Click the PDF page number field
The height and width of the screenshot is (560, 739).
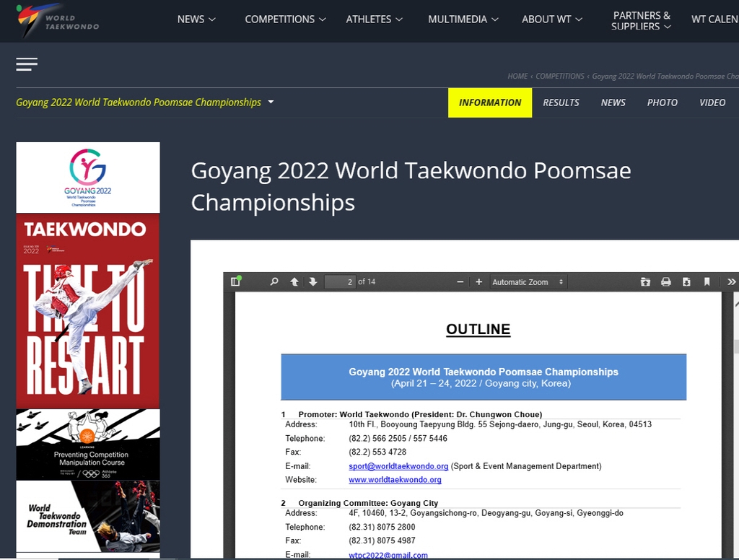[x=340, y=281]
